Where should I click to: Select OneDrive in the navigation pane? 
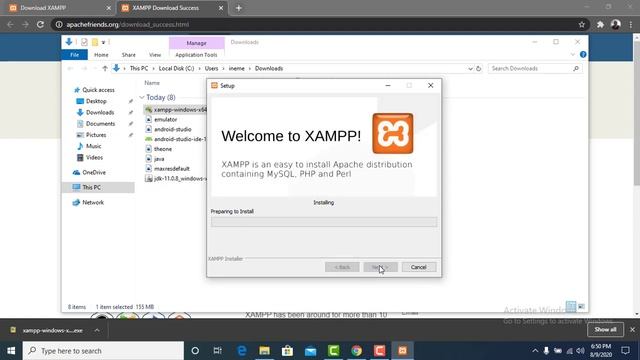(94, 172)
